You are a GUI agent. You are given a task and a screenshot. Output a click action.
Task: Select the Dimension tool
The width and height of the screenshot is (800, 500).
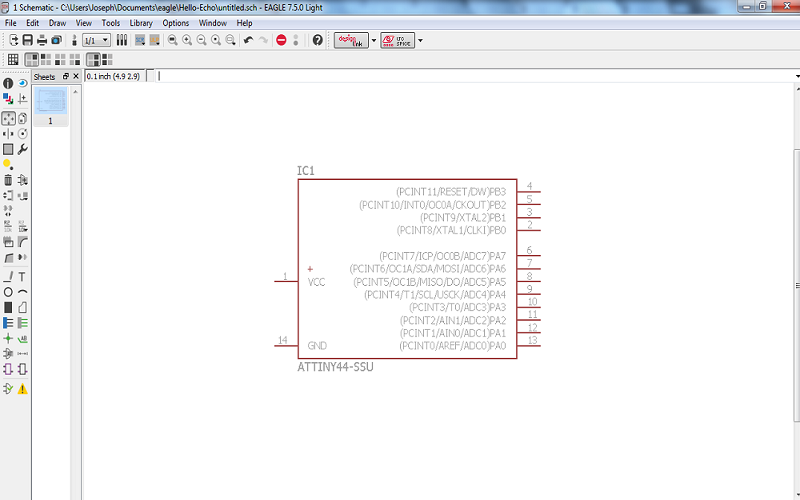(x=22, y=354)
